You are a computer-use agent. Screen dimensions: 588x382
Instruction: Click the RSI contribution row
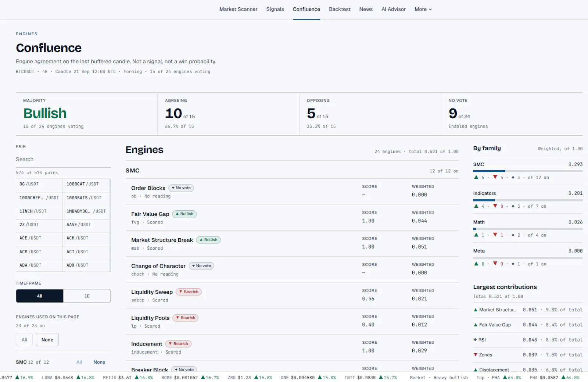528,340
